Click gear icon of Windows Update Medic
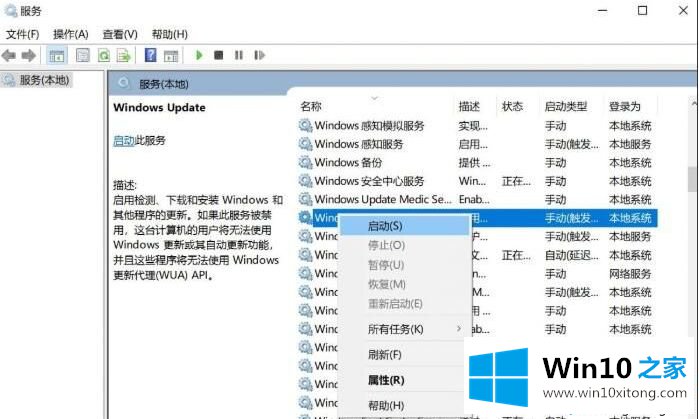The image size is (699, 419). (x=305, y=199)
